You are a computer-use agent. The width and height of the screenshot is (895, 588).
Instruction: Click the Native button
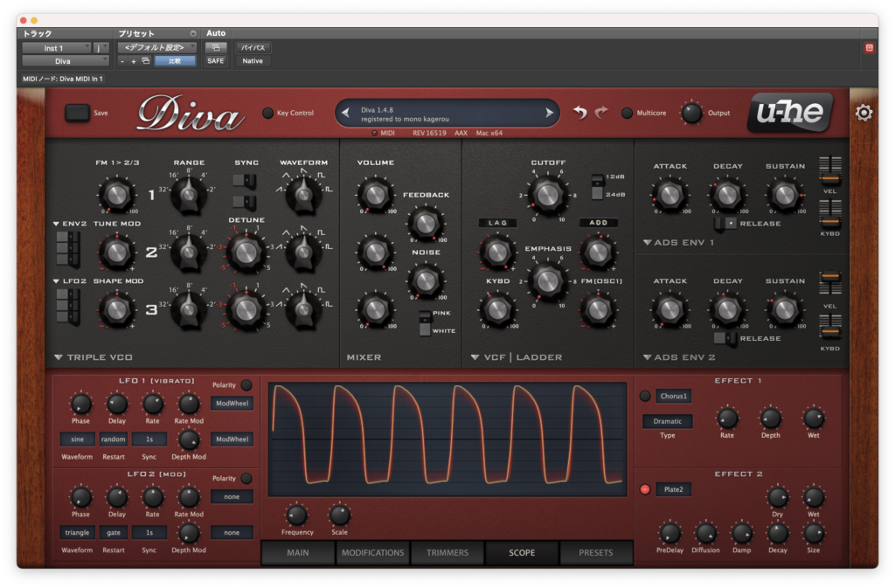point(253,61)
